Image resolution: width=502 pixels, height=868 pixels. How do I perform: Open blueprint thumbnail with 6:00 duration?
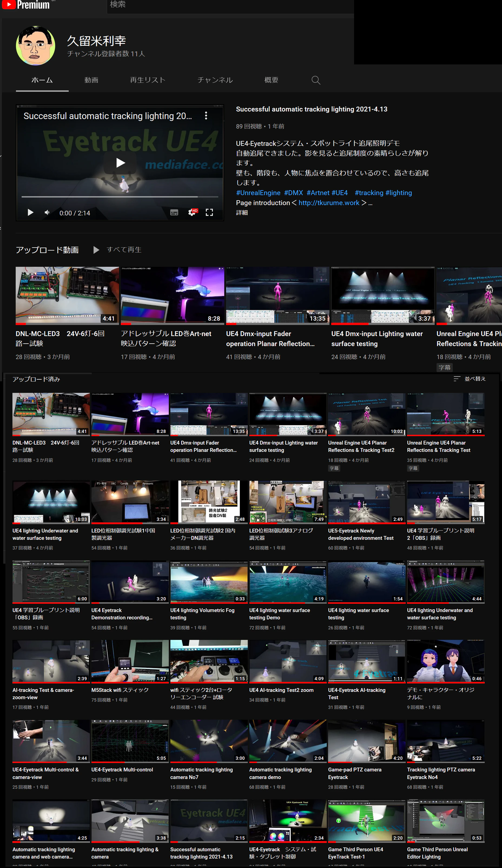pos(51,582)
